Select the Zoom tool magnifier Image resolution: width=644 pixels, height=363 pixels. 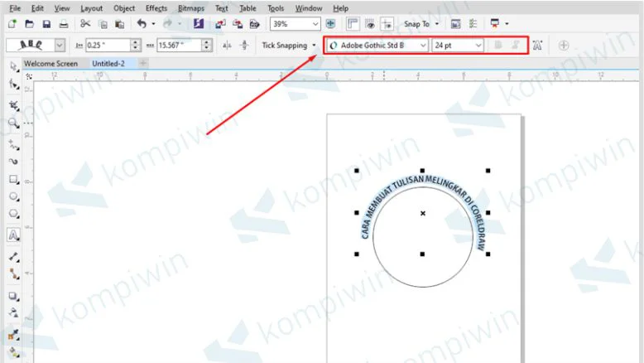point(14,123)
